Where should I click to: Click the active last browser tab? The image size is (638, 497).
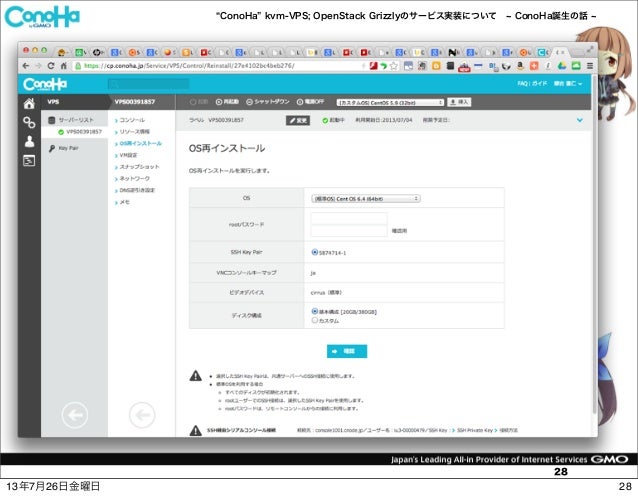tap(562, 52)
